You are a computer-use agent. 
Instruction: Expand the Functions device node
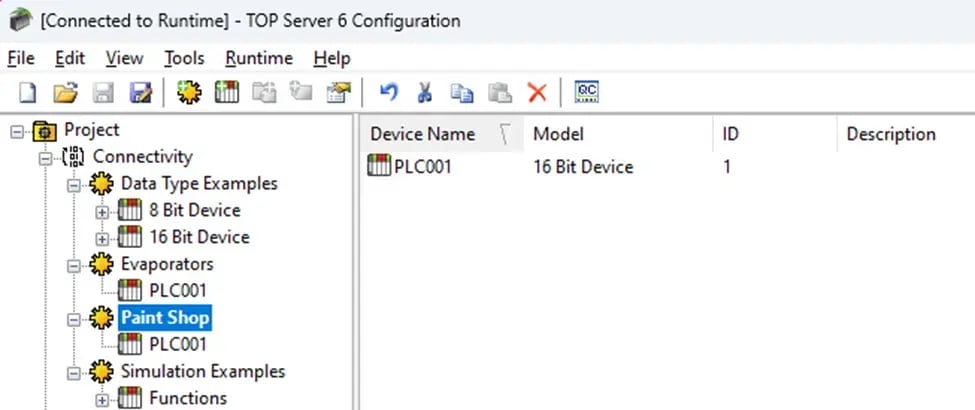tap(101, 399)
